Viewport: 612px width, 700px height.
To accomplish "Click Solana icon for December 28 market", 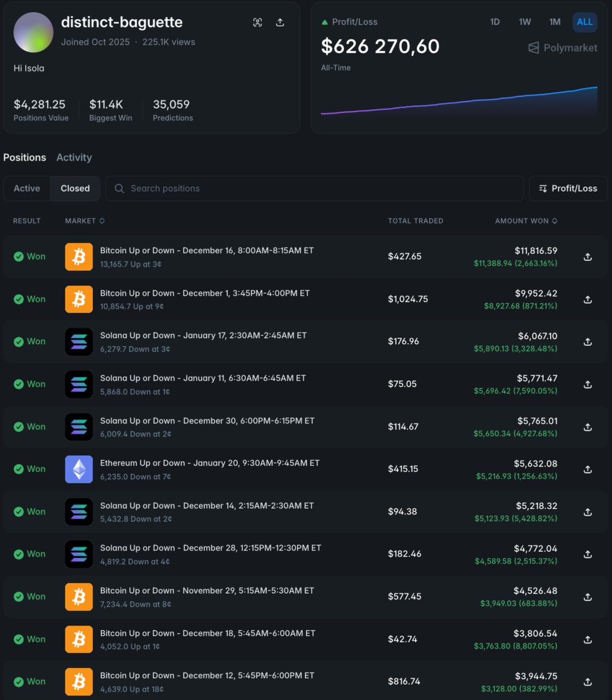I will click(79, 554).
